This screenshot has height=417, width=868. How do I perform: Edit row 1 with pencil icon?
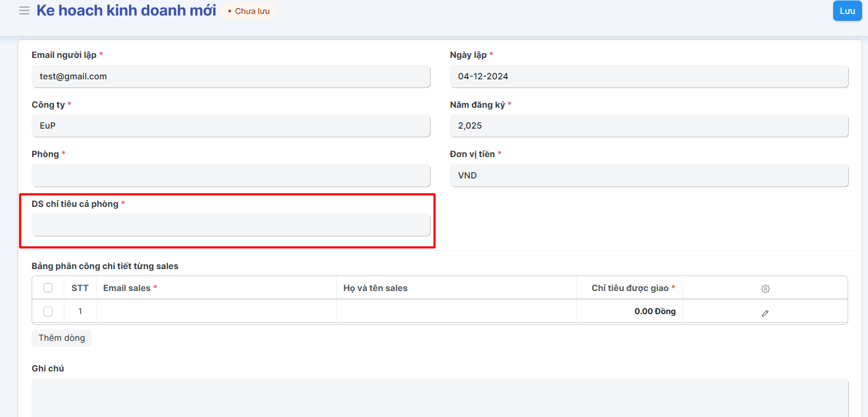(x=765, y=313)
